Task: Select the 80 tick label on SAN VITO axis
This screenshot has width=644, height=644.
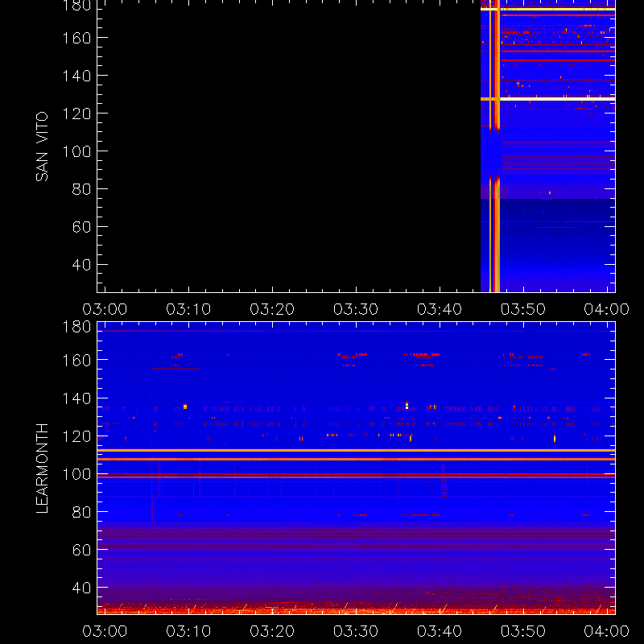Action: (x=81, y=189)
